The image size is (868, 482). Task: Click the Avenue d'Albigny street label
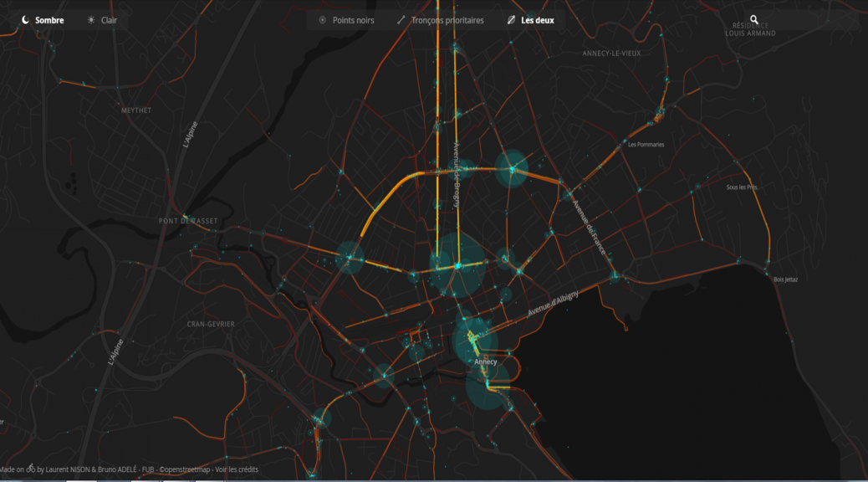[x=553, y=304]
